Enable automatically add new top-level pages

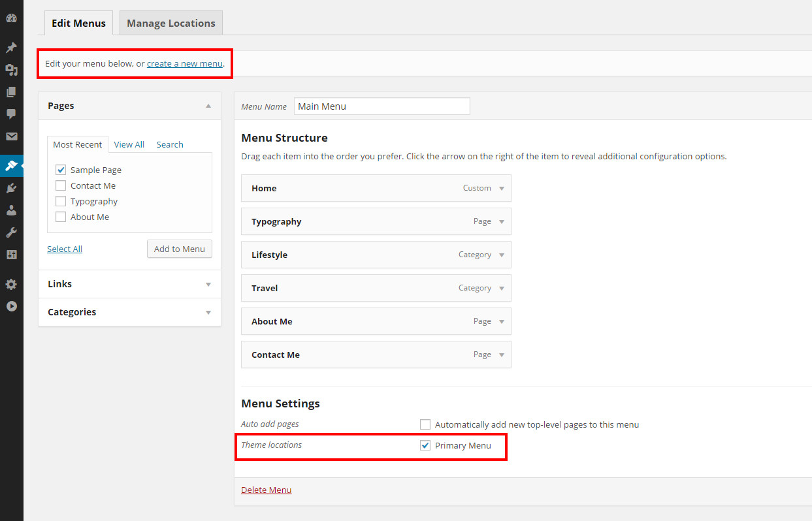425,424
